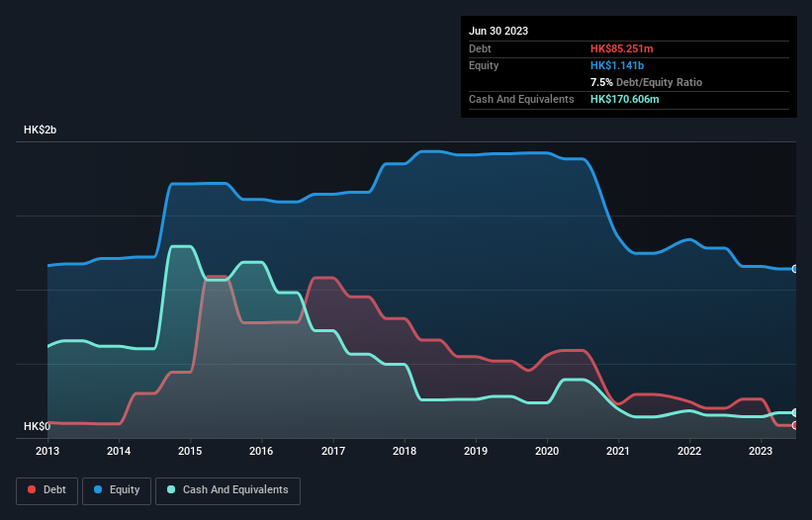Click the 2013 x-axis label

(x=47, y=451)
